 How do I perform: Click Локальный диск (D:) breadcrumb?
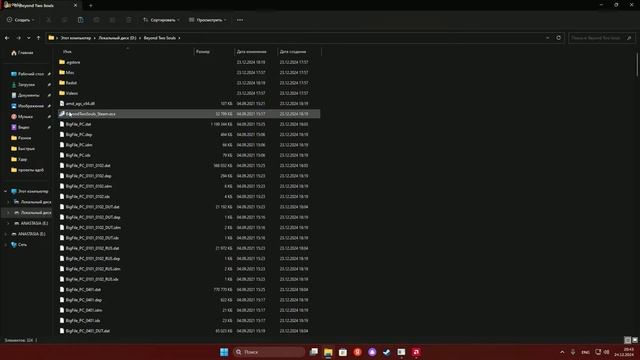[118, 38]
